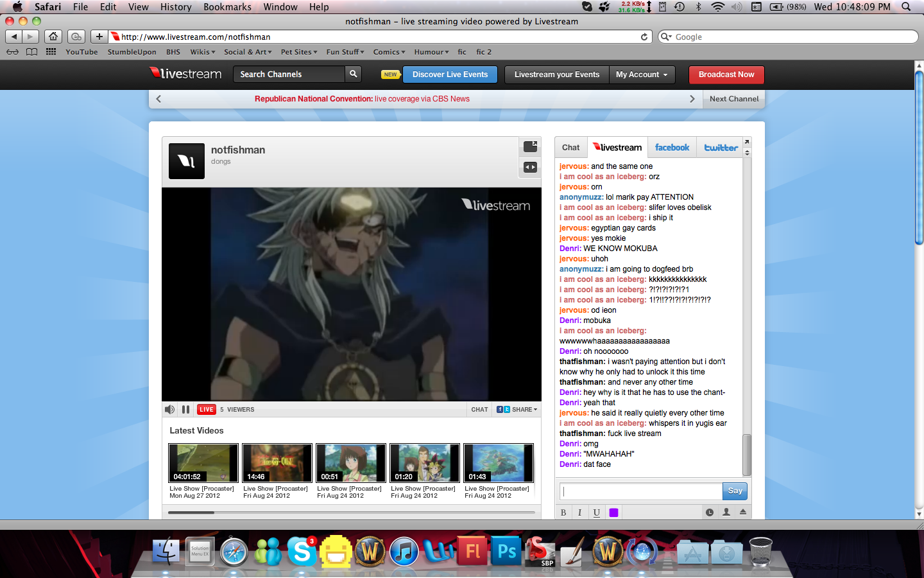Toggle bold chat text formatting
Viewport: 924px width, 578px height.
(563, 512)
